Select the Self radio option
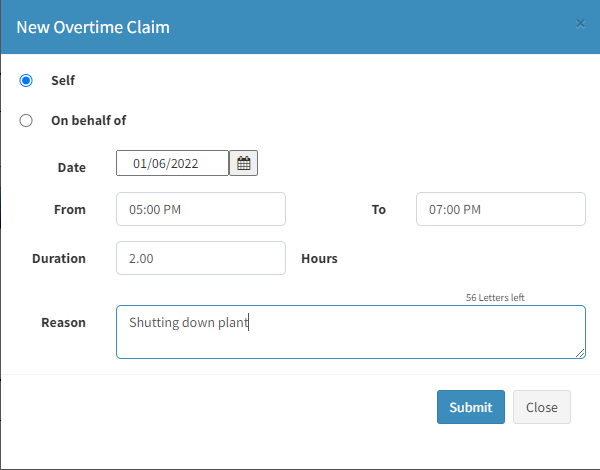Viewport: 600px width, 470px height. tap(26, 80)
